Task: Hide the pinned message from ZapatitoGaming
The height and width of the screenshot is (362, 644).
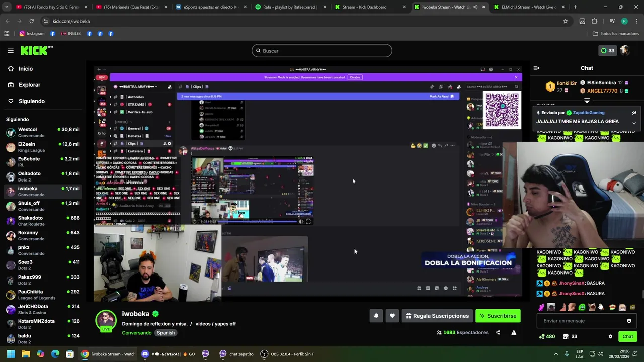Action: [x=634, y=113]
